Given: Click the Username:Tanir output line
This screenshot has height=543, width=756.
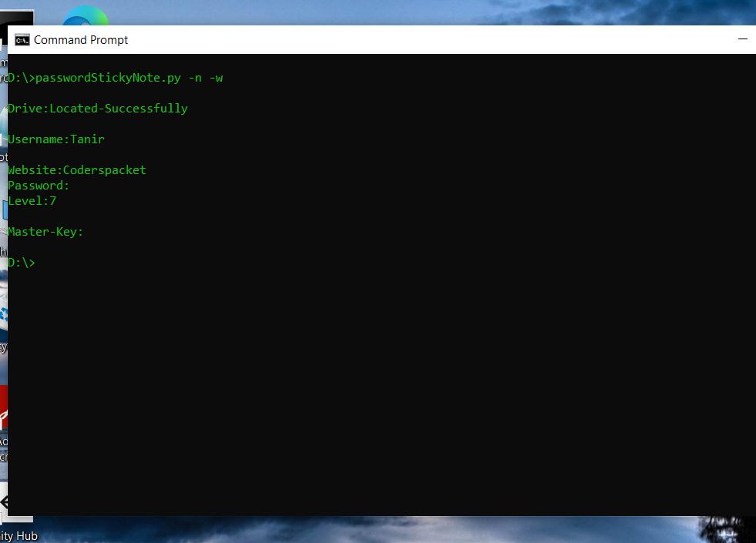Looking at the screenshot, I should click(56, 139).
